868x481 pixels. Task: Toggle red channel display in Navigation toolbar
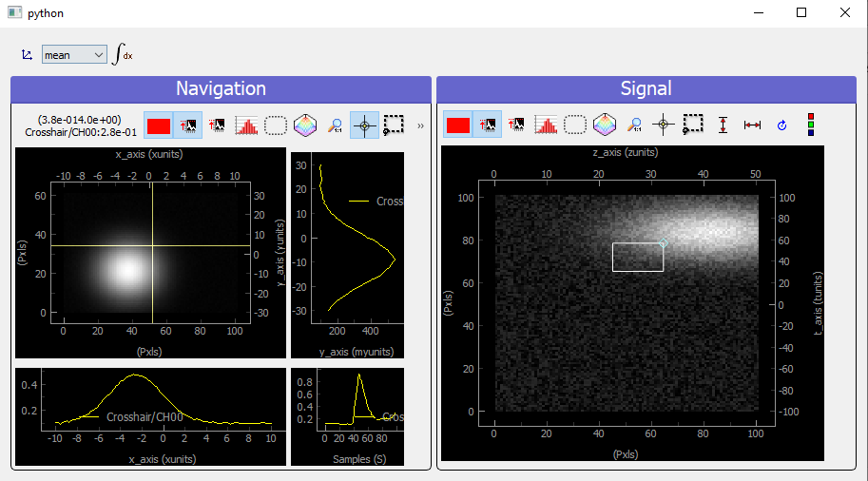click(x=159, y=125)
